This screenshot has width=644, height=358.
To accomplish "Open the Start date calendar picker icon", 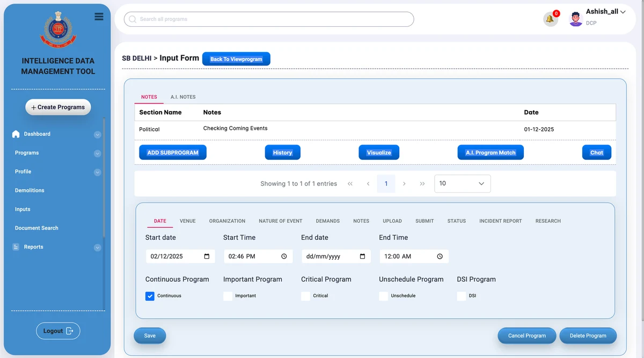I will click(207, 257).
